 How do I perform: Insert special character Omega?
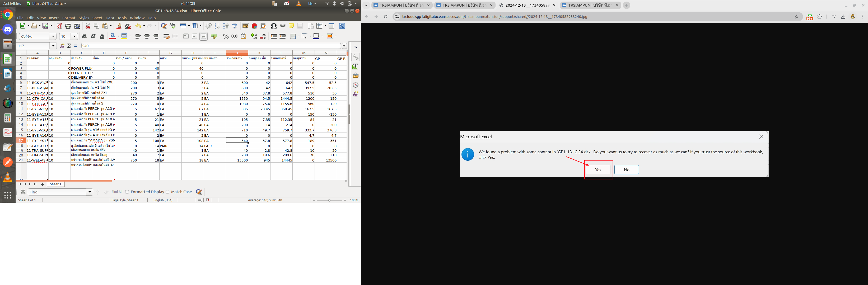click(274, 26)
